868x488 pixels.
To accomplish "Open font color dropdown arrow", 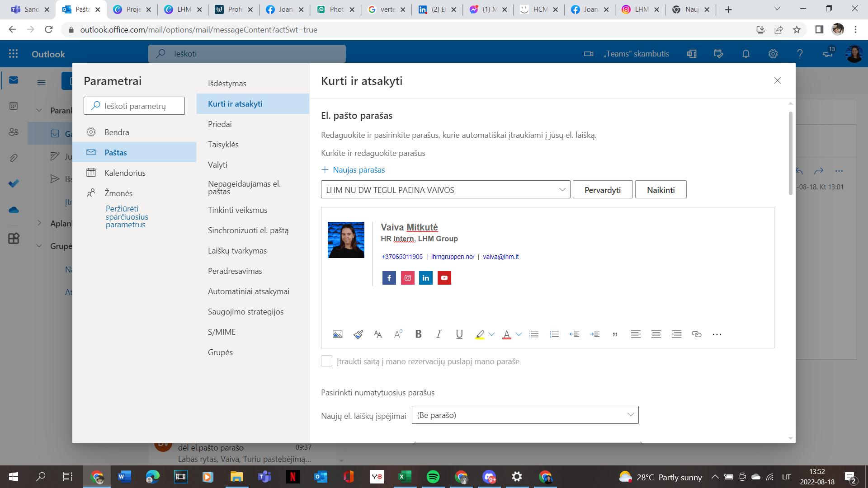I will 519,334.
